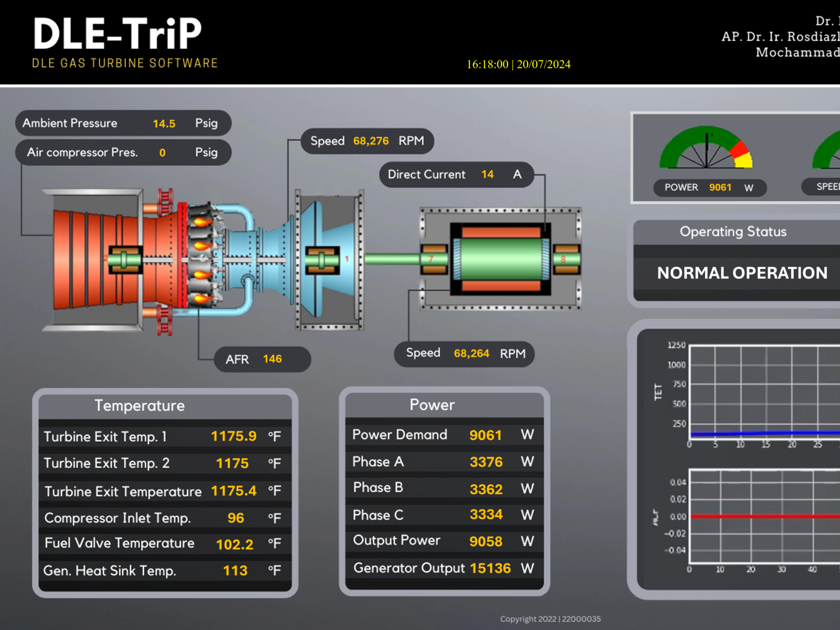Viewport: 840px width, 630px height.
Task: Toggle the Direct Current readout display
Action: coord(456,174)
